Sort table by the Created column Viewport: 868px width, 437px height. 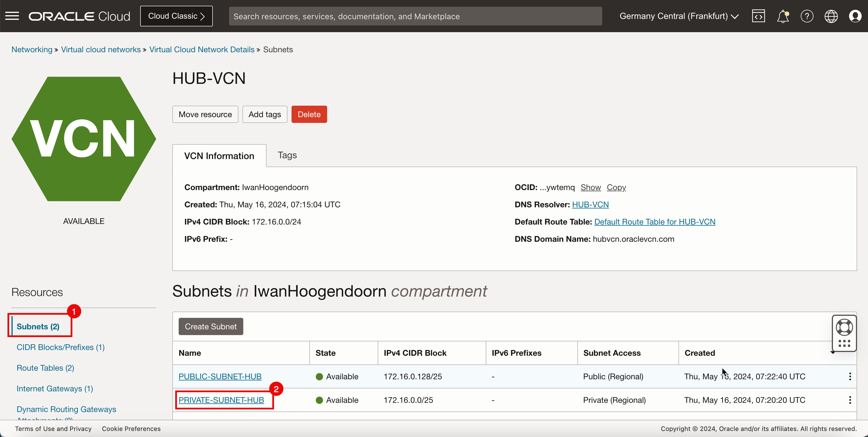click(x=699, y=353)
